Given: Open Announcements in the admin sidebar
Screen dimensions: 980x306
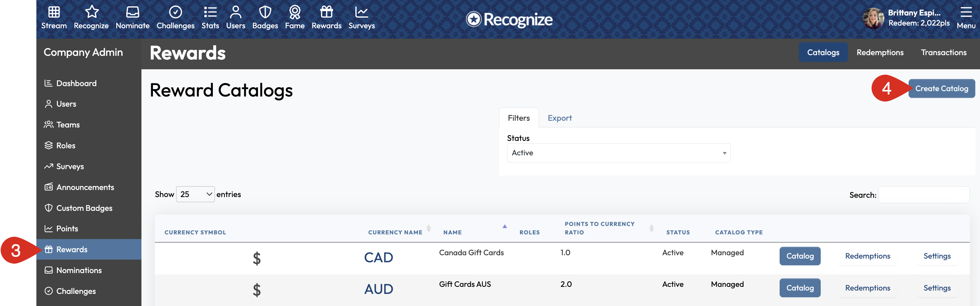Looking at the screenshot, I should (x=85, y=187).
